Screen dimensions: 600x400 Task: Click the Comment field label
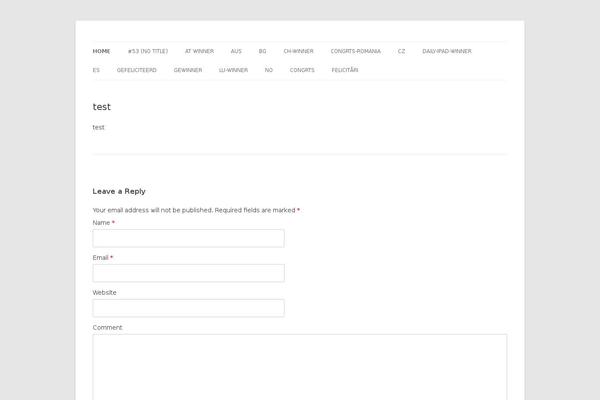point(108,327)
